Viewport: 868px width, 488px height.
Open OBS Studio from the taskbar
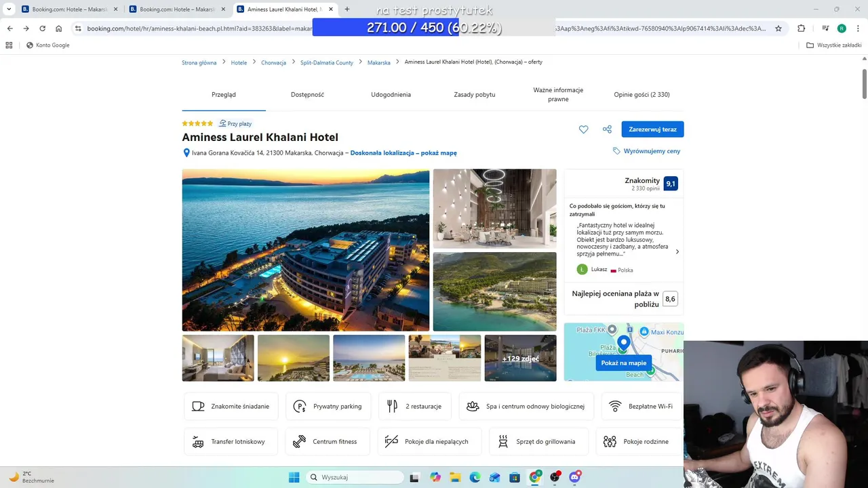point(555,477)
